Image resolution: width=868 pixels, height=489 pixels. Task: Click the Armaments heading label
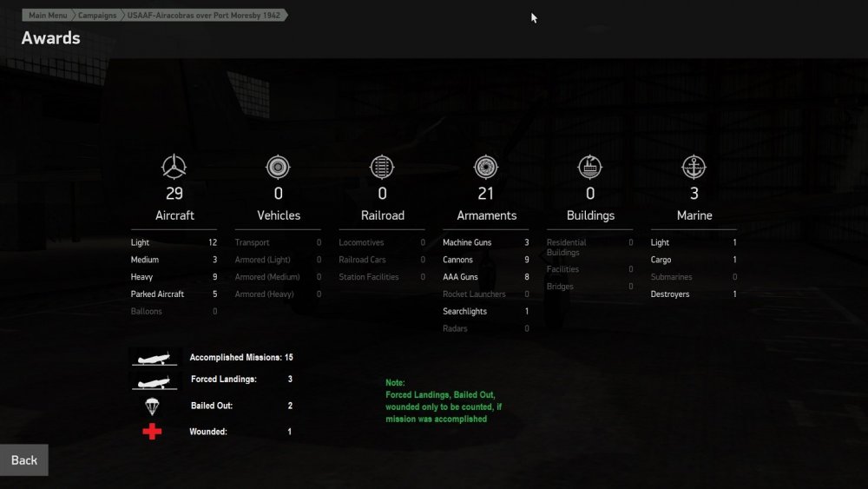point(487,215)
